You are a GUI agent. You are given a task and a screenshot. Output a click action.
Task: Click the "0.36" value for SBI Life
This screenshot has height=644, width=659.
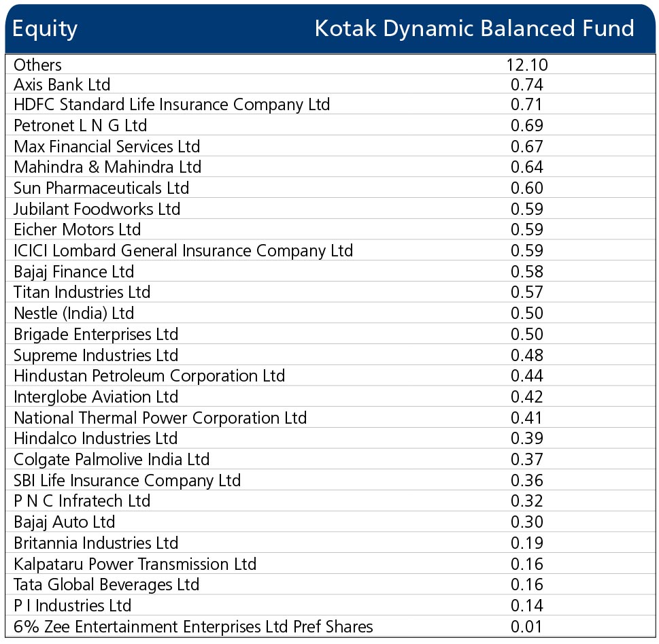[x=527, y=481]
